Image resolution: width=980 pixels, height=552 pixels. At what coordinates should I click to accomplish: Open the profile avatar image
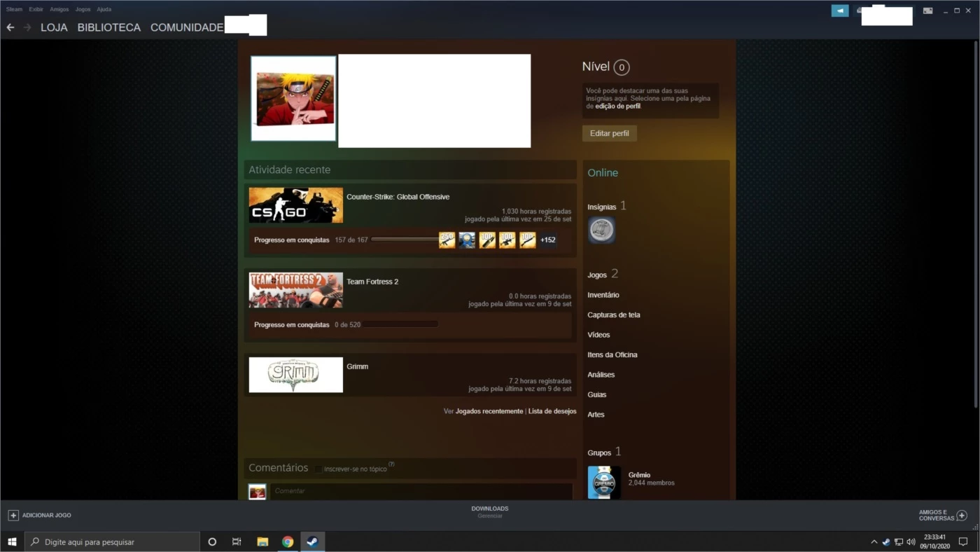[x=293, y=98]
